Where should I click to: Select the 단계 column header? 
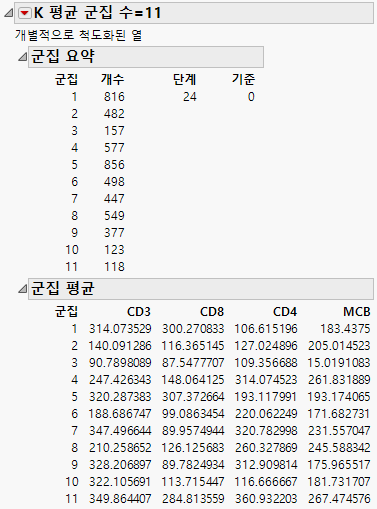[x=185, y=79]
